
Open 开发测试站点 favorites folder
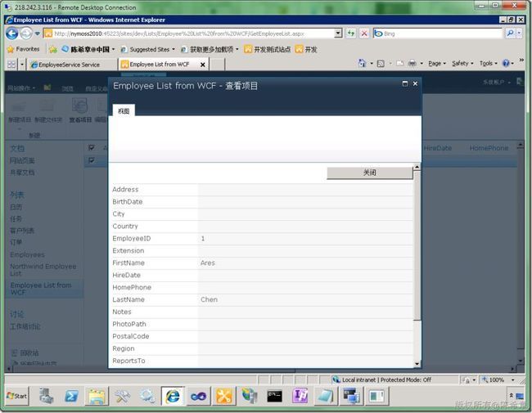[x=268, y=50]
